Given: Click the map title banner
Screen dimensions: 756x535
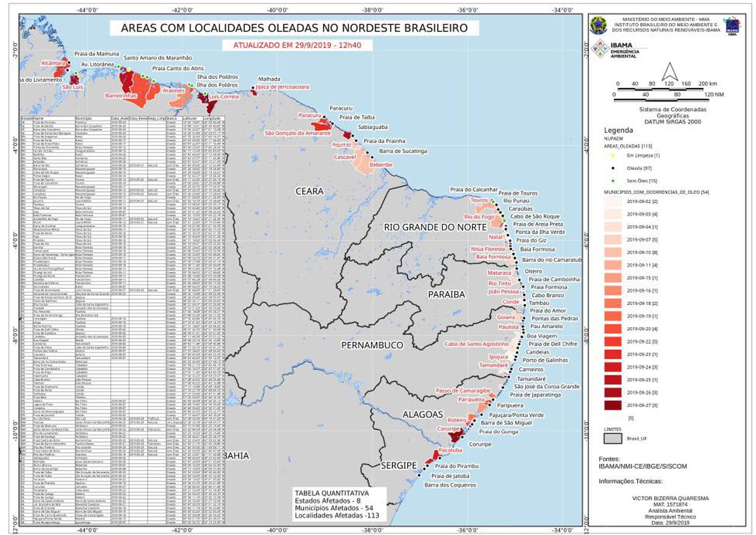Looking at the screenshot, I should point(294,28).
